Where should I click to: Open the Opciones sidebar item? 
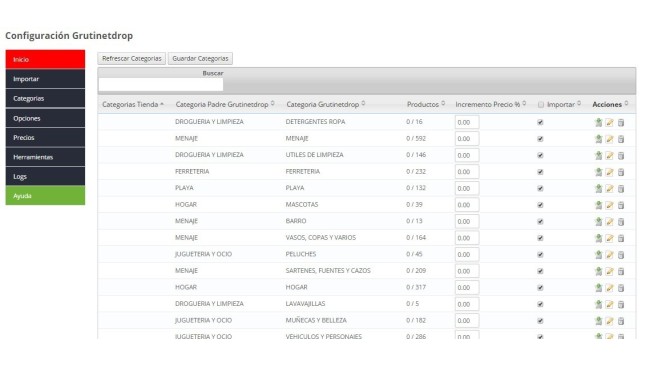[x=45, y=118]
